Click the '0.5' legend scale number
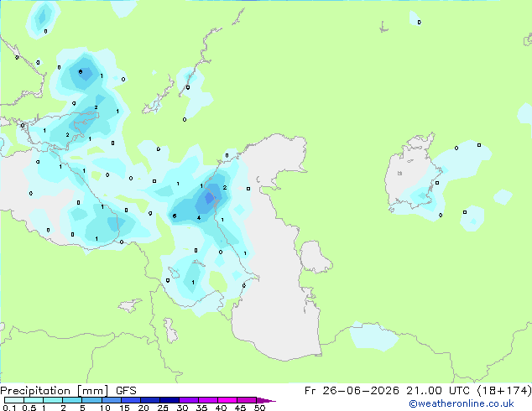 coord(29,408)
